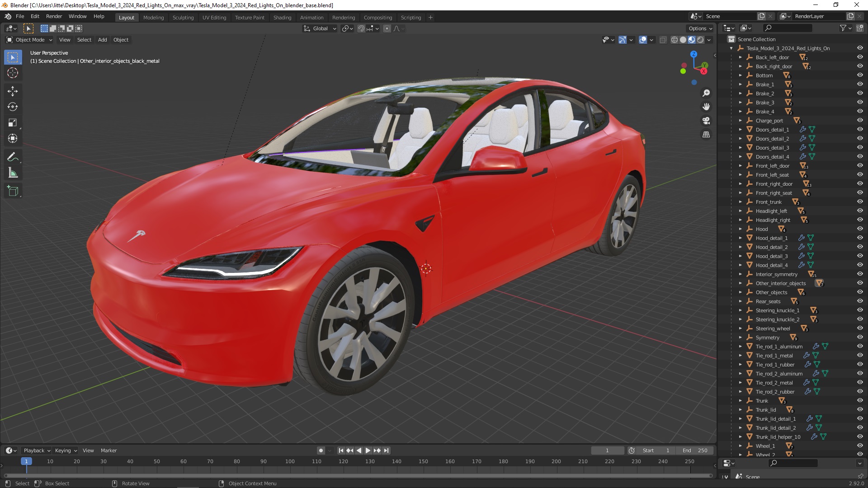The width and height of the screenshot is (868, 488).
Task: Play the animation in reverse
Action: 359,450
